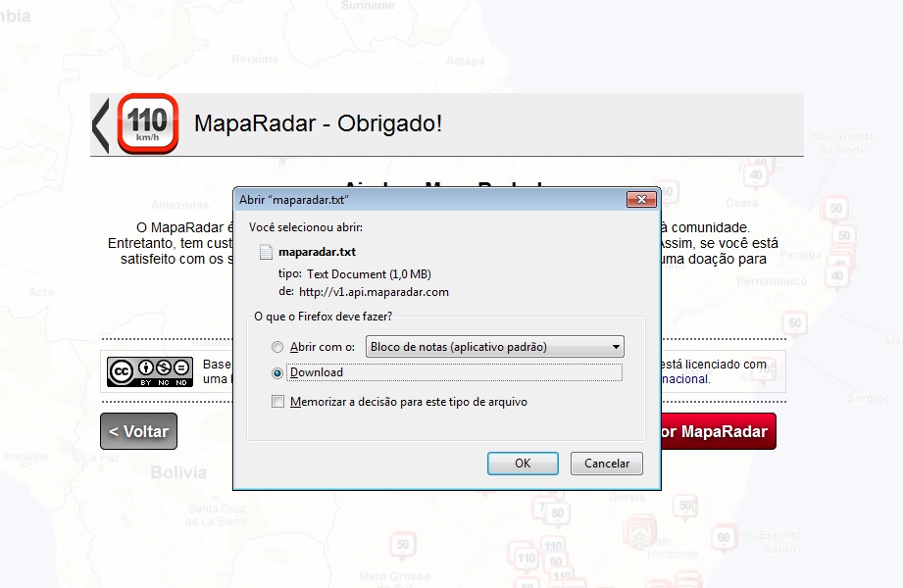The image size is (903, 588).
Task: Select the 'Abrir com o' radio option
Action: pos(277,347)
